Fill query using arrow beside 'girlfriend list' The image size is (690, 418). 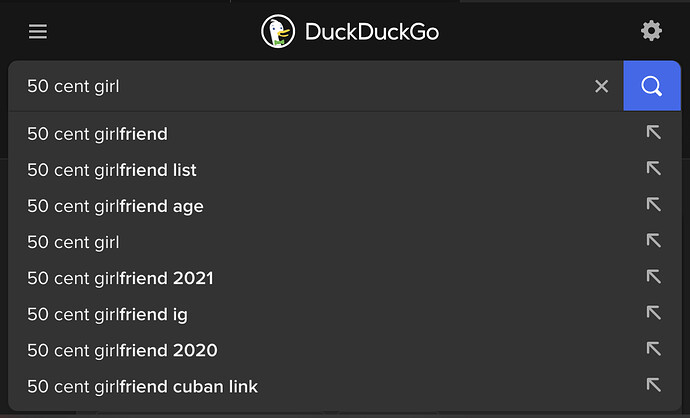point(653,169)
